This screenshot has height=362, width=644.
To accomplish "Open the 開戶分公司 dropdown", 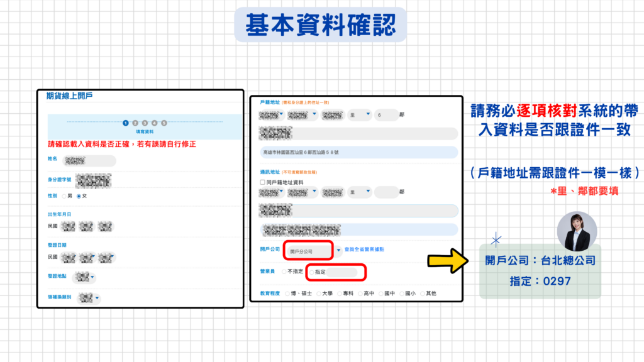I will (314, 251).
